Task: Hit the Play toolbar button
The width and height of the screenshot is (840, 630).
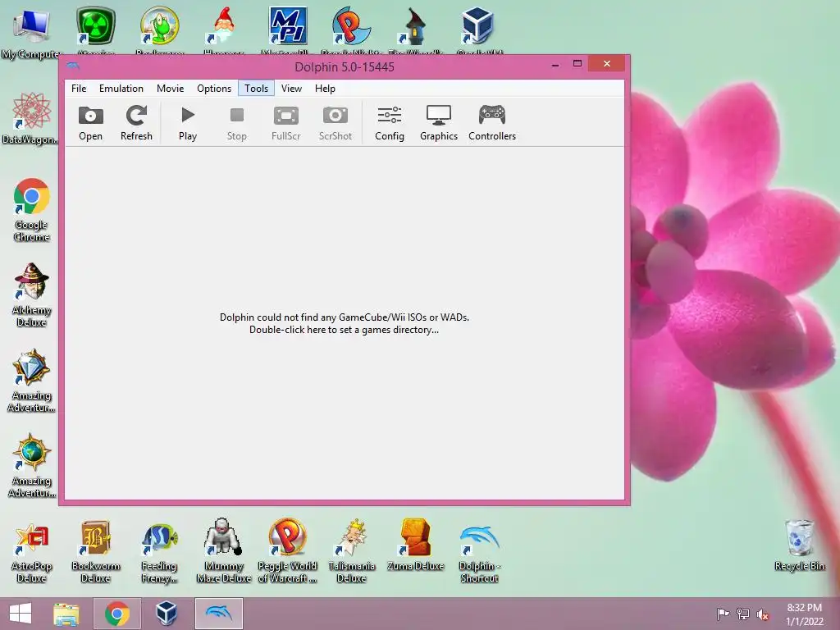Action: point(188,123)
